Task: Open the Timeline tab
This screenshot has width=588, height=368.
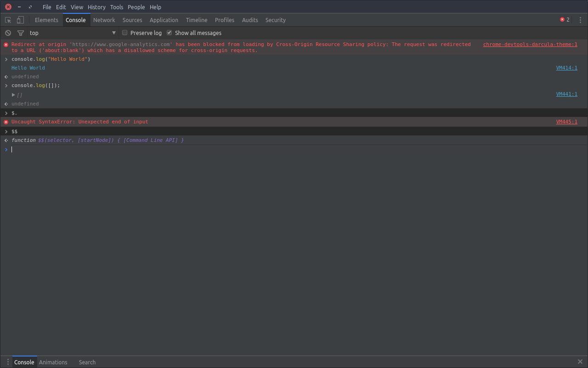Action: click(x=197, y=20)
